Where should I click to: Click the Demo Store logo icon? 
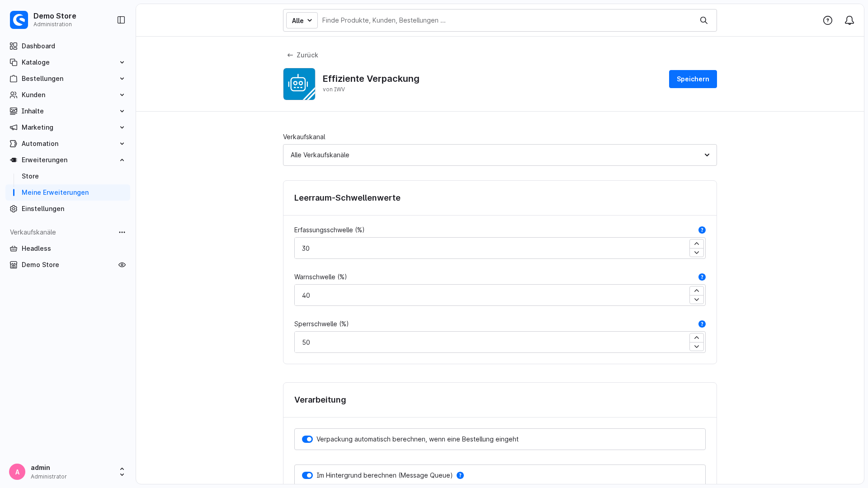click(19, 20)
